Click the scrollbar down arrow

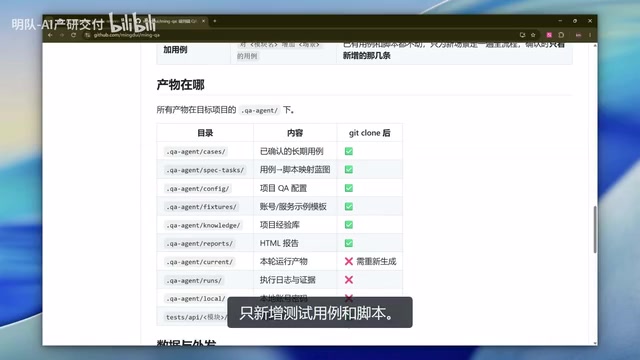coord(595,343)
